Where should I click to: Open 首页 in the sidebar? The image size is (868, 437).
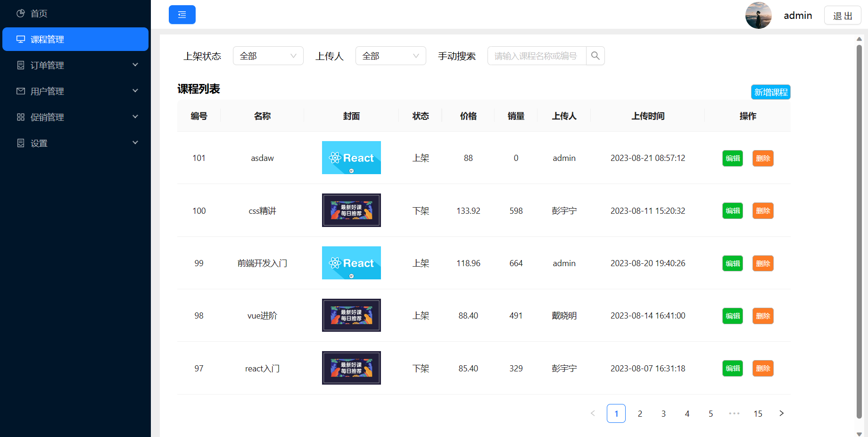point(75,13)
